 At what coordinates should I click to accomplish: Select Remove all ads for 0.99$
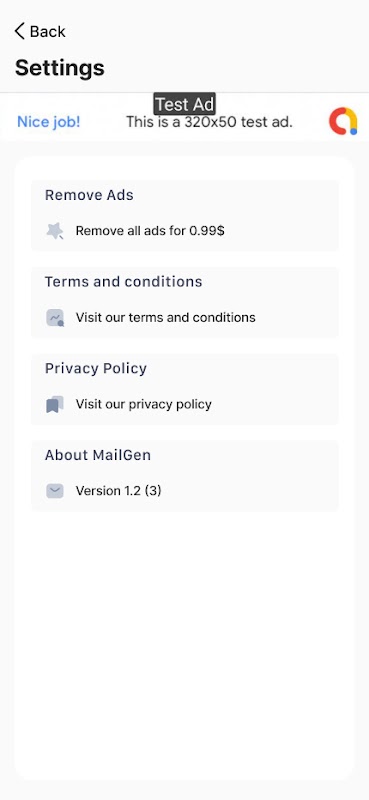coord(150,231)
